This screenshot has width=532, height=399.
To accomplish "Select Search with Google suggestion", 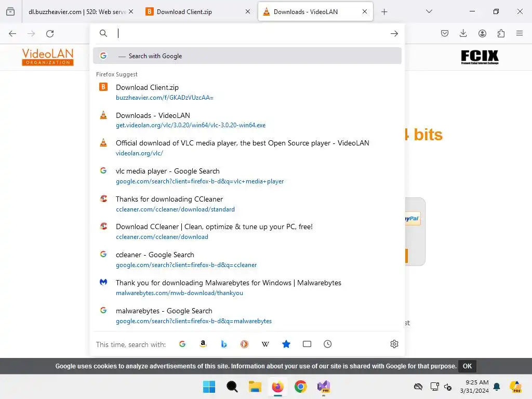I will (x=247, y=56).
